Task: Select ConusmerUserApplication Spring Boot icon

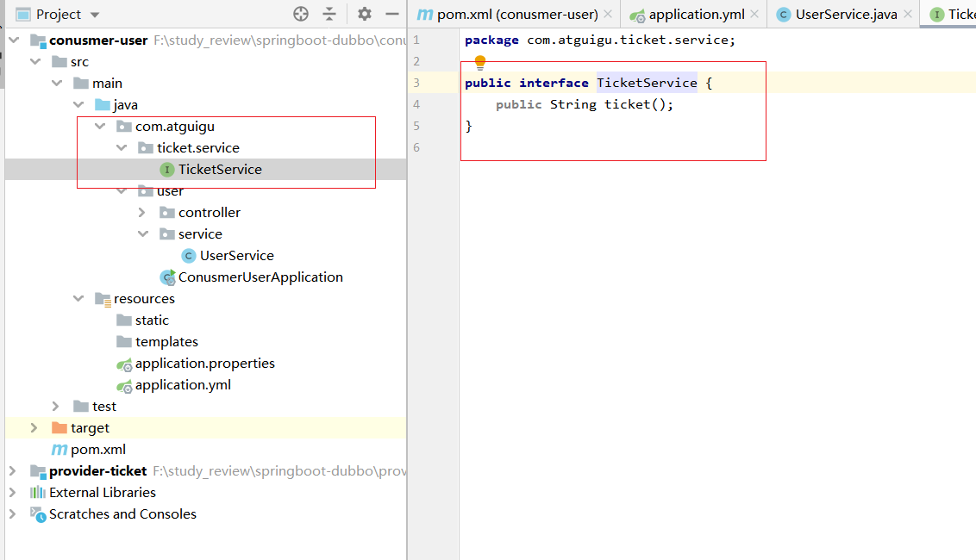Action: (x=167, y=277)
